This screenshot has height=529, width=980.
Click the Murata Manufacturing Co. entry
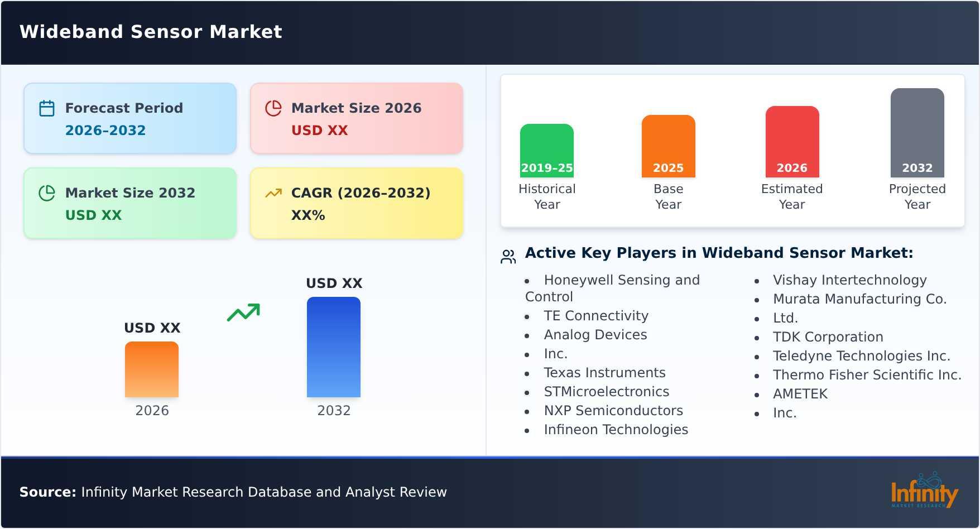click(x=859, y=299)
